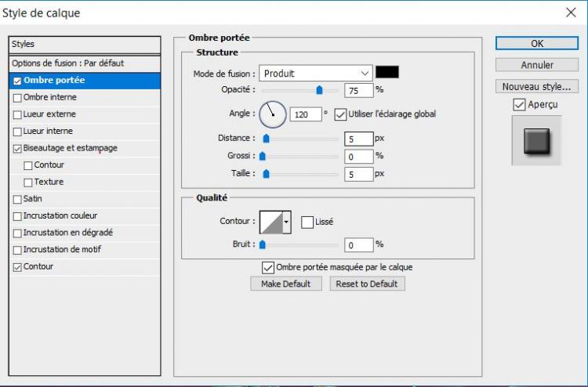This screenshot has width=588, height=387.
Task: Click the style preview thumbnail
Action: pyautogui.click(x=536, y=141)
